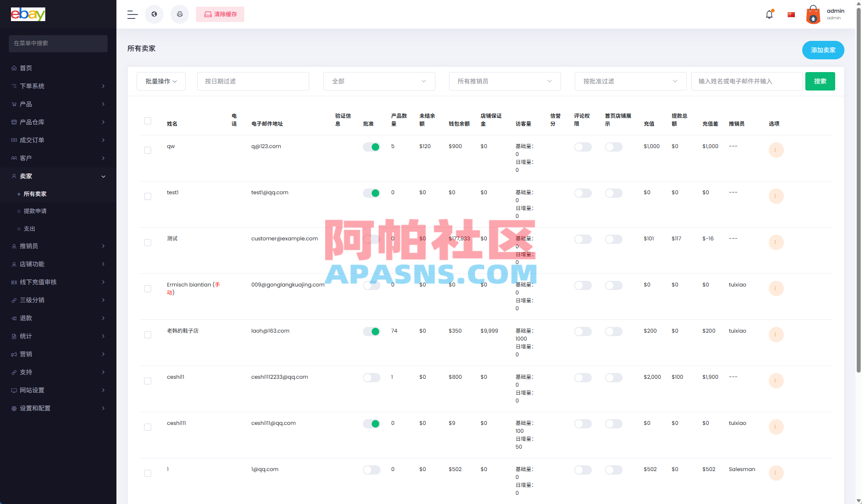This screenshot has height=504, width=862.
Task: Click the 输入姓名或电子邮件 search field
Action: [x=746, y=81]
